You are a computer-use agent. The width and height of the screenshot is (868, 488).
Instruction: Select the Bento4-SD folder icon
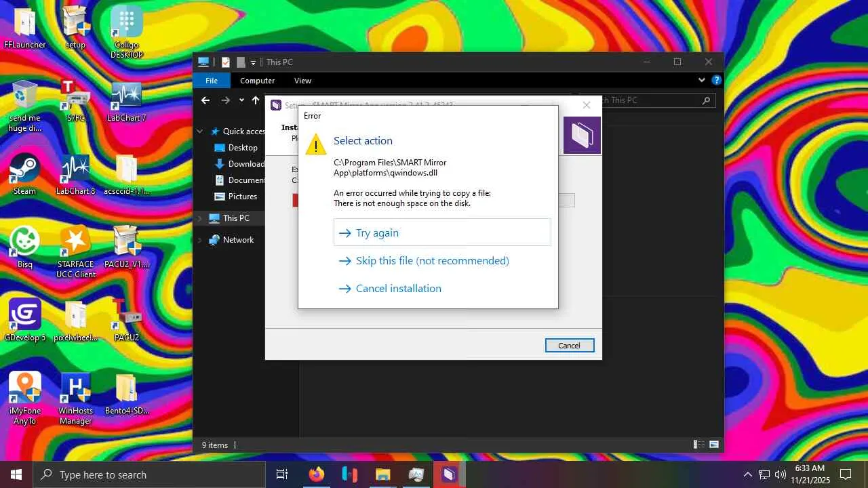pyautogui.click(x=127, y=394)
